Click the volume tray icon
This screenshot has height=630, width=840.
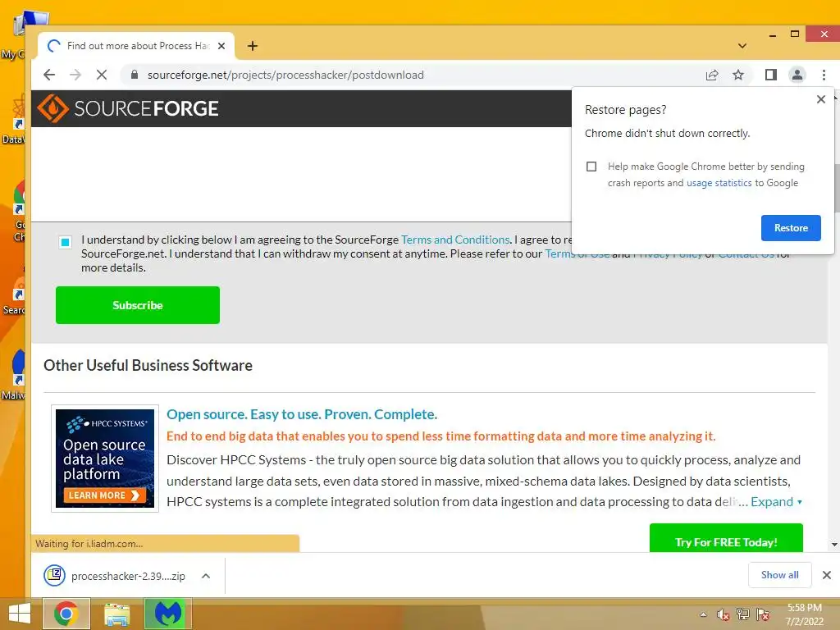[x=724, y=614]
